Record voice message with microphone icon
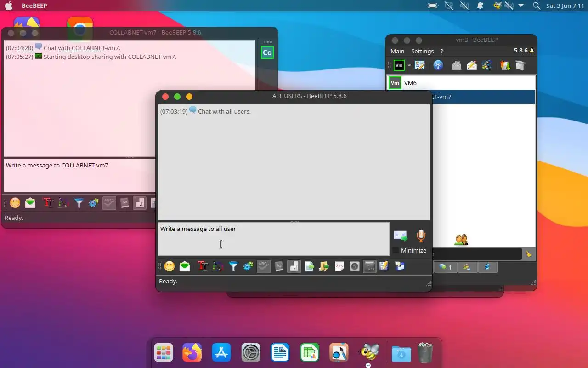Viewport: 588px width, 368px height. [421, 236]
